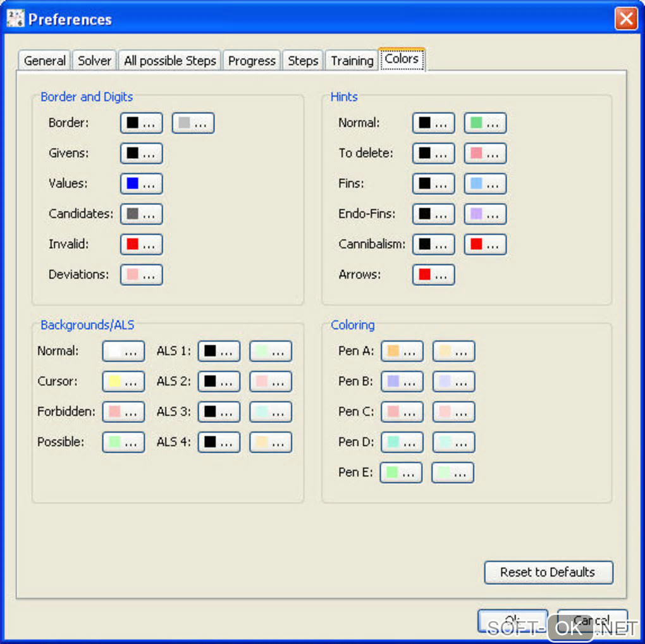645x644 pixels.
Task: Change ALS 3 light cyan color
Action: tap(271, 412)
